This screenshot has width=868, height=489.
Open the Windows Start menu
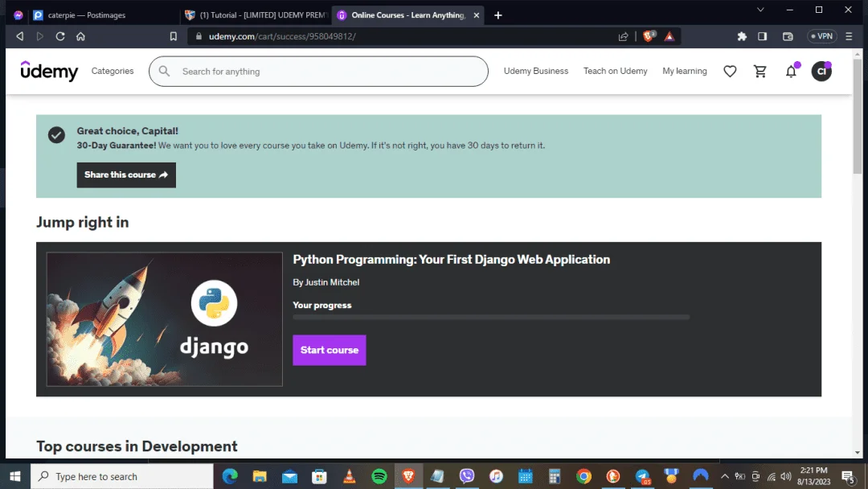(15, 476)
